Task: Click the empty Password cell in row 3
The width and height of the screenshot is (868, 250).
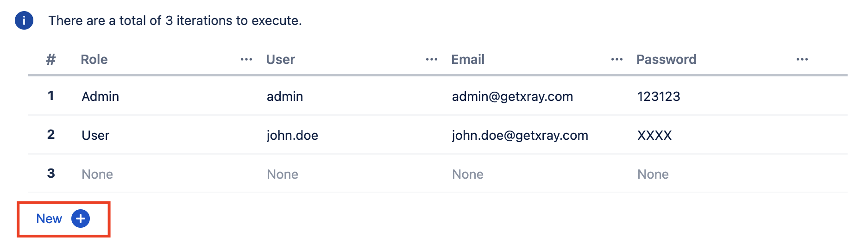Action: (653, 174)
